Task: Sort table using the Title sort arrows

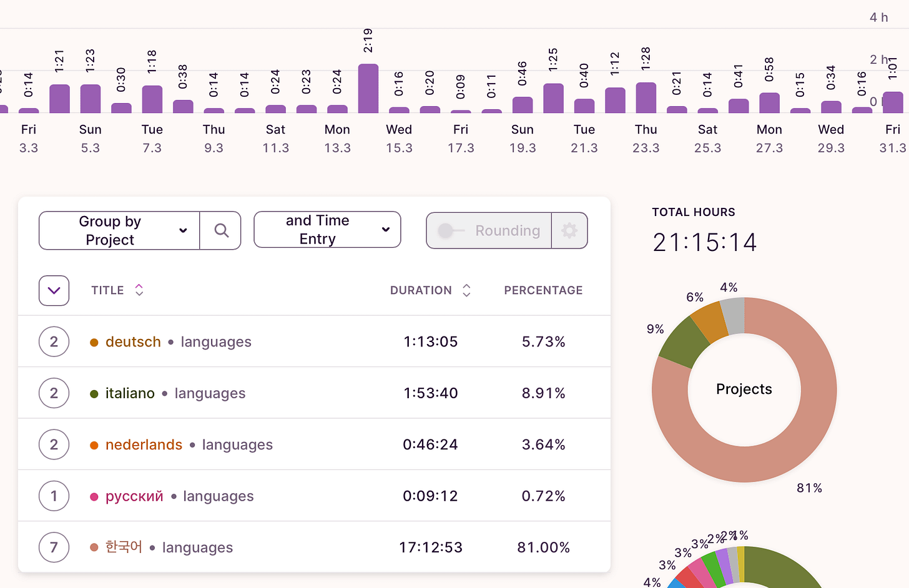Action: [x=139, y=290]
